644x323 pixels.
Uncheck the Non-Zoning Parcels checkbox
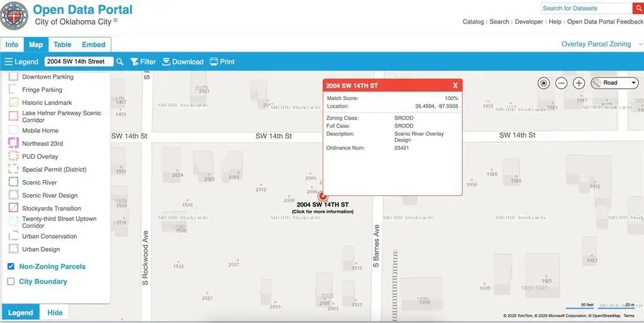[x=11, y=266]
